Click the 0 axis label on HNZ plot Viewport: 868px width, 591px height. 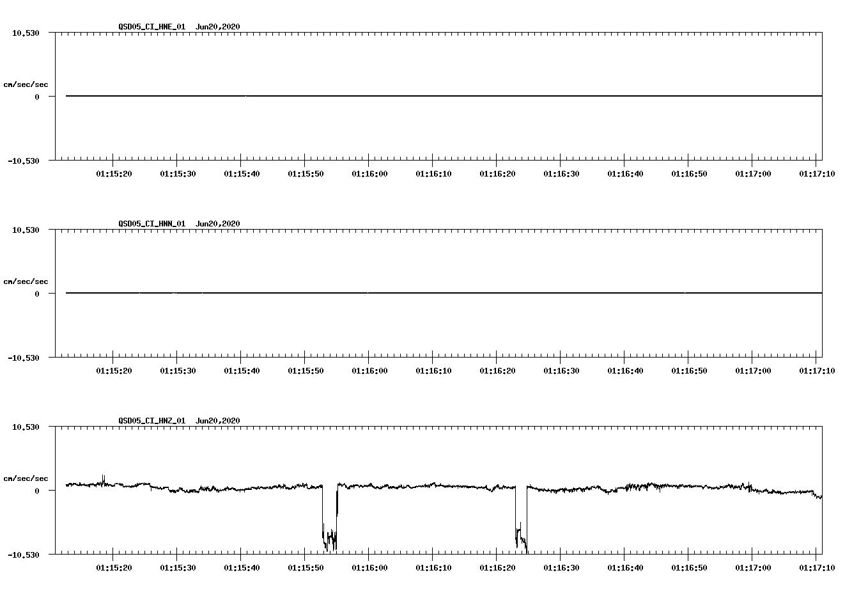click(x=37, y=491)
